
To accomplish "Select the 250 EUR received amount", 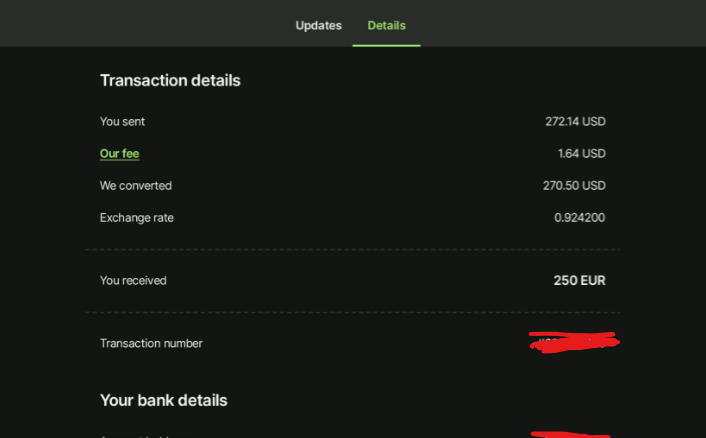I will click(x=579, y=281).
